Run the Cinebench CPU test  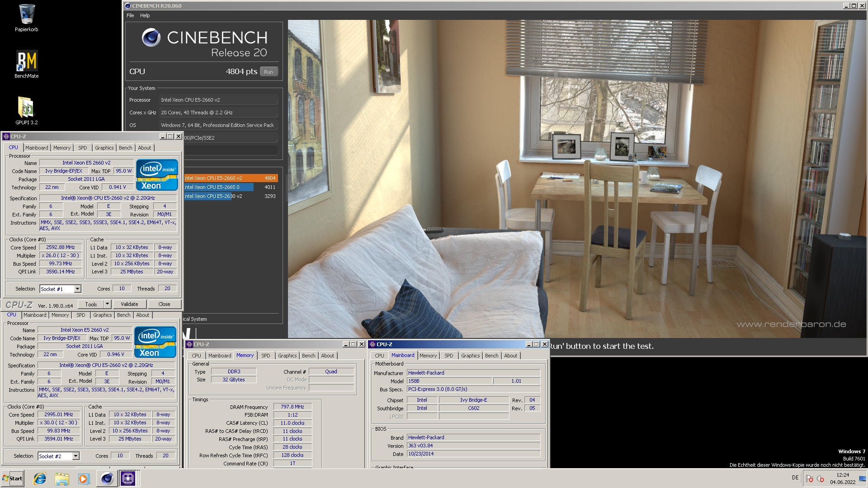pyautogui.click(x=269, y=72)
